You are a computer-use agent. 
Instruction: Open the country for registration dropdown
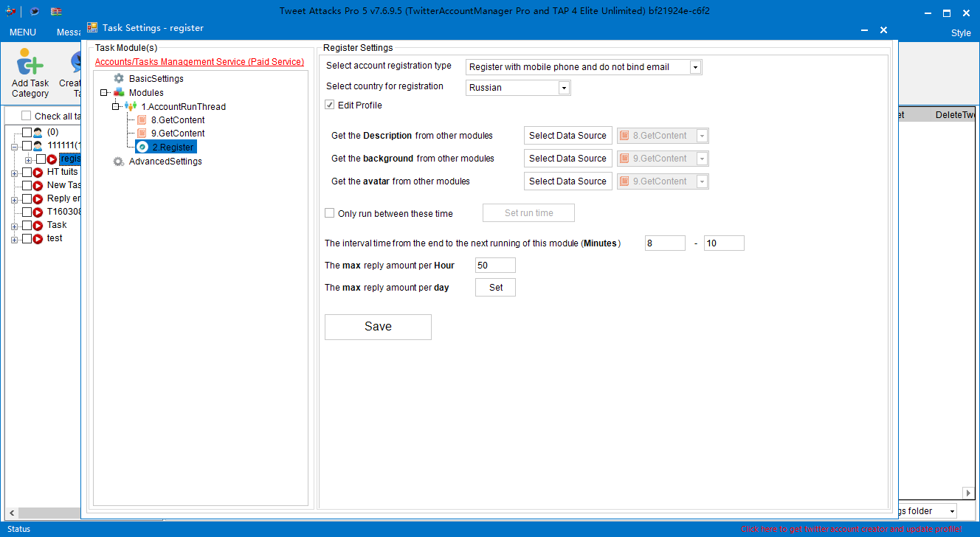pyautogui.click(x=564, y=88)
